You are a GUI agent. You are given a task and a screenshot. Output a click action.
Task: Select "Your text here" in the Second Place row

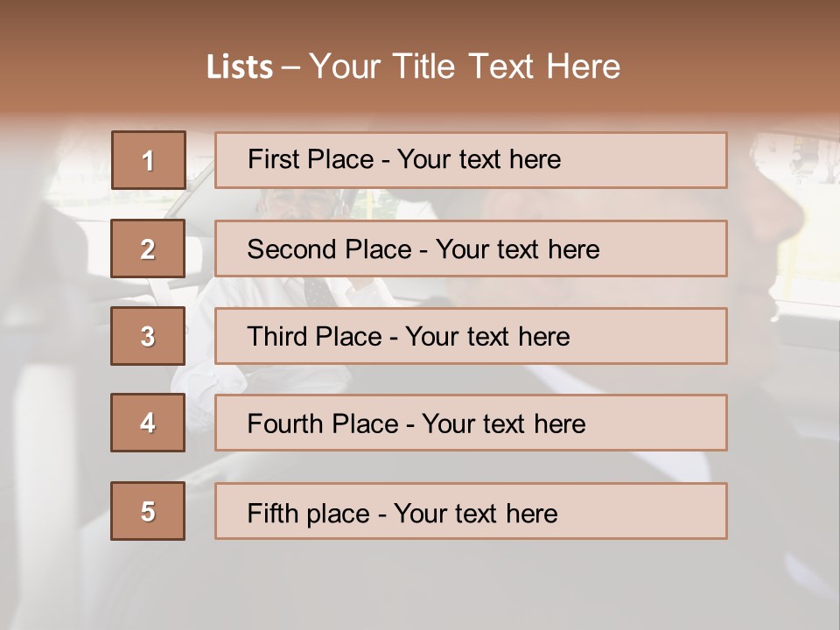click(x=517, y=249)
